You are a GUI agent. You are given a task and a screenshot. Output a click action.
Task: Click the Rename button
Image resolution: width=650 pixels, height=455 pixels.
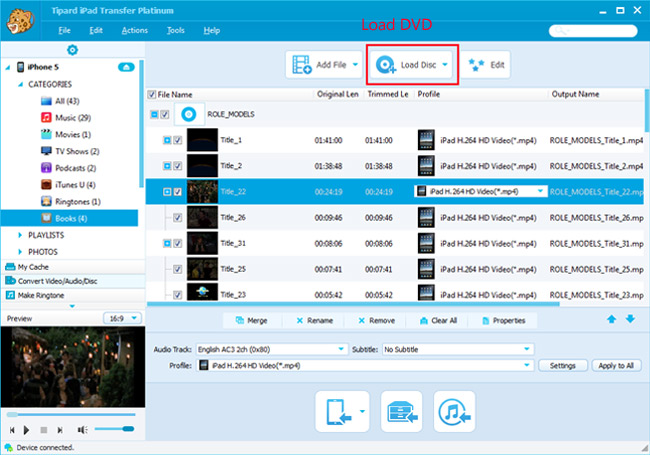point(315,320)
